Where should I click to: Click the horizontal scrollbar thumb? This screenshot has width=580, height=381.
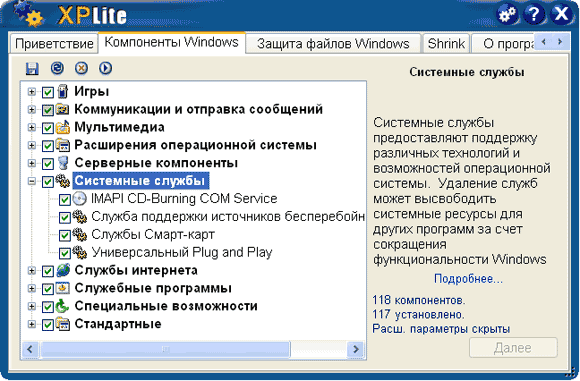(165, 349)
